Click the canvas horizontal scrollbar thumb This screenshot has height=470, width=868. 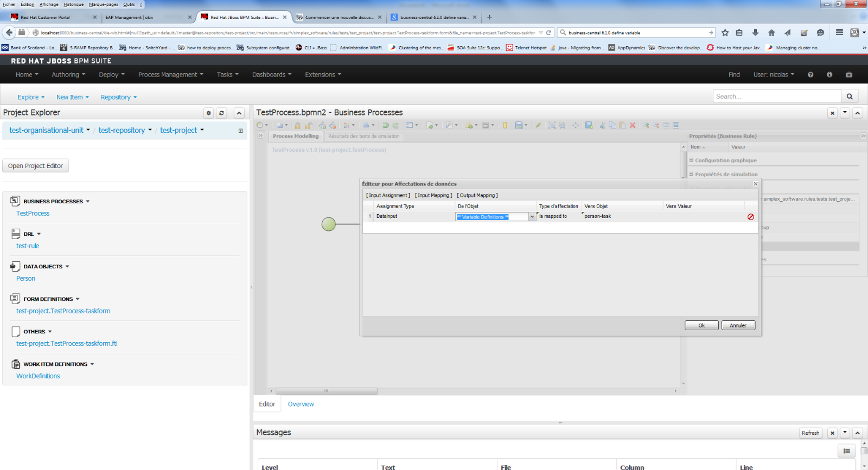click(x=326, y=391)
